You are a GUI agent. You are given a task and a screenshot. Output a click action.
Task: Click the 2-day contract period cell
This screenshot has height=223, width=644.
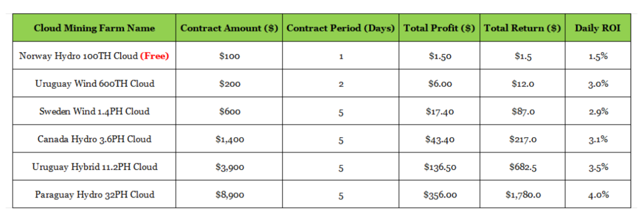[341, 84]
